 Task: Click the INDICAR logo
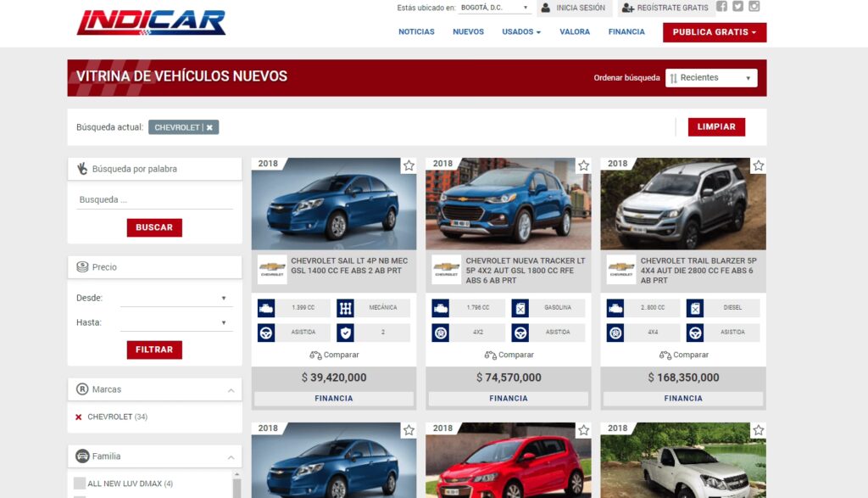coord(151,23)
